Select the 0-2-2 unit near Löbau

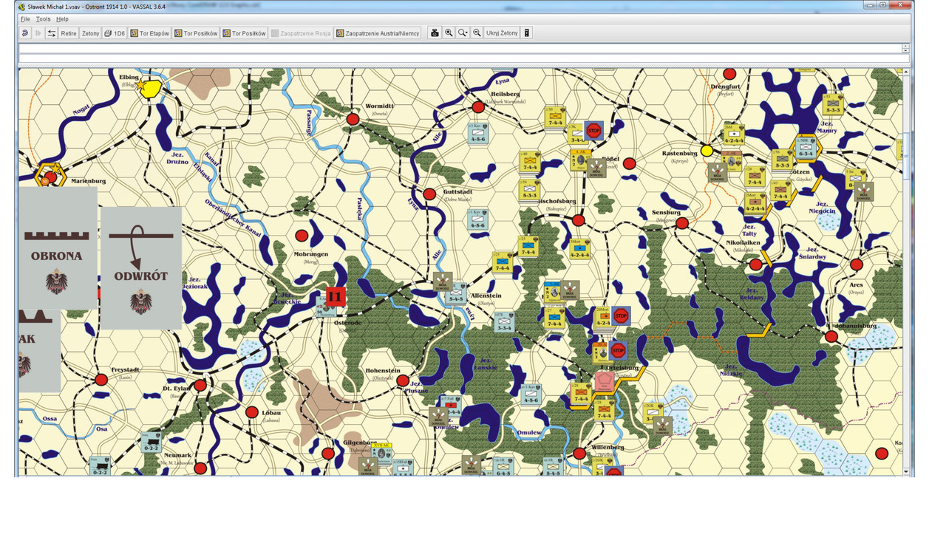tap(151, 442)
